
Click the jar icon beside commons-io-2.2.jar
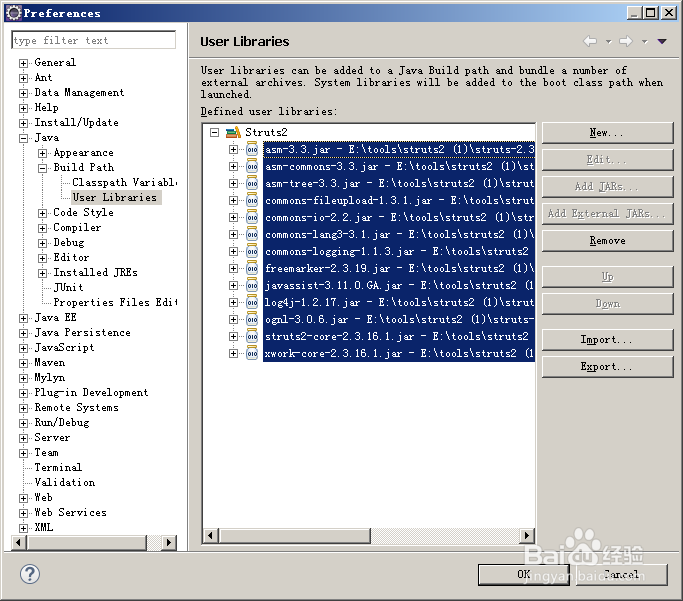(x=252, y=217)
